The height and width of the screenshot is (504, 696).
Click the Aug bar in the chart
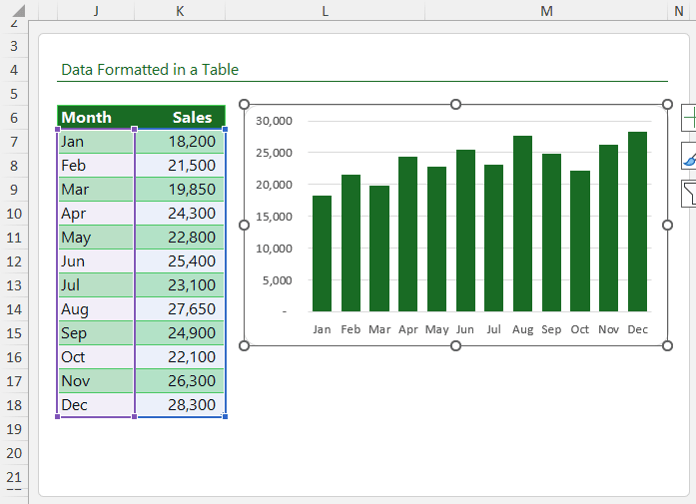(x=522, y=224)
